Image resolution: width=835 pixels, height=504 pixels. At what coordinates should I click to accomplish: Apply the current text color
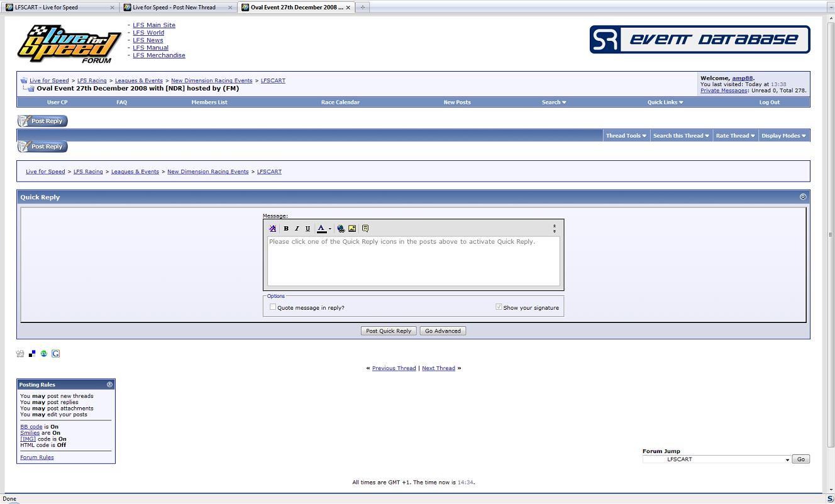[321, 229]
